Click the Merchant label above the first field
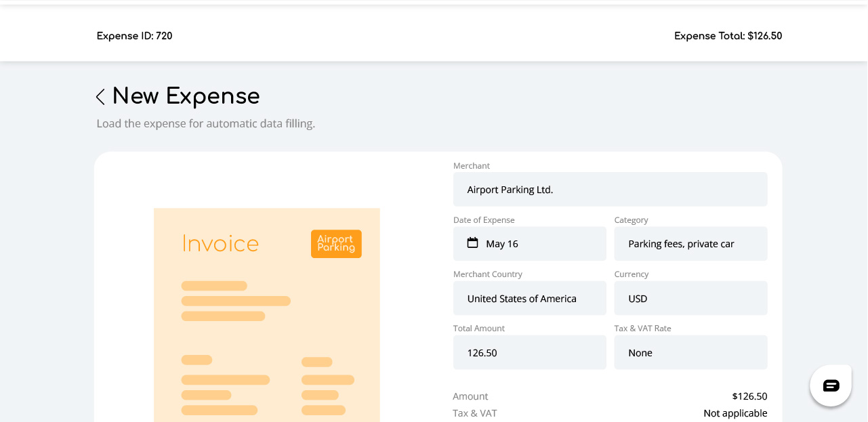Image resolution: width=868 pixels, height=422 pixels. point(471,166)
